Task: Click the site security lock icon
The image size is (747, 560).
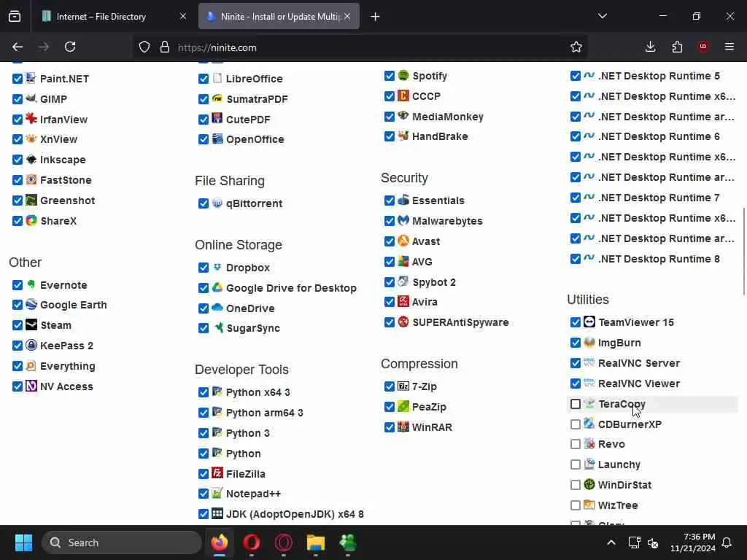Action: [165, 47]
